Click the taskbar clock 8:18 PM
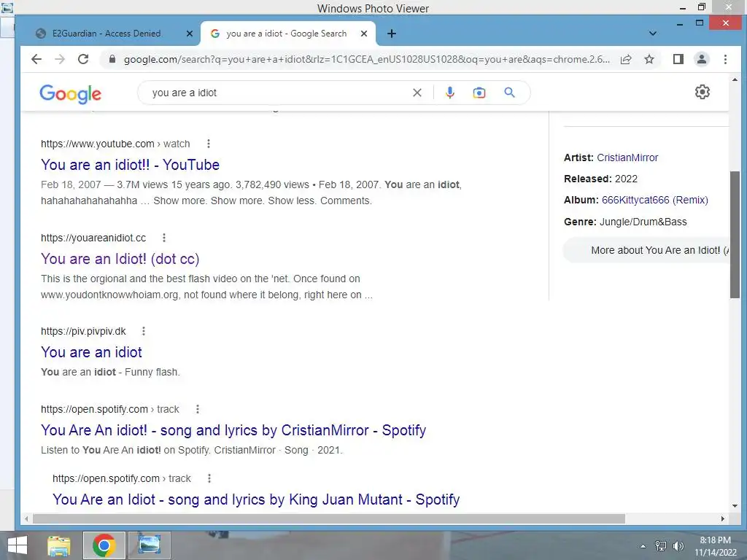The height and width of the screenshot is (560, 747). [715, 540]
